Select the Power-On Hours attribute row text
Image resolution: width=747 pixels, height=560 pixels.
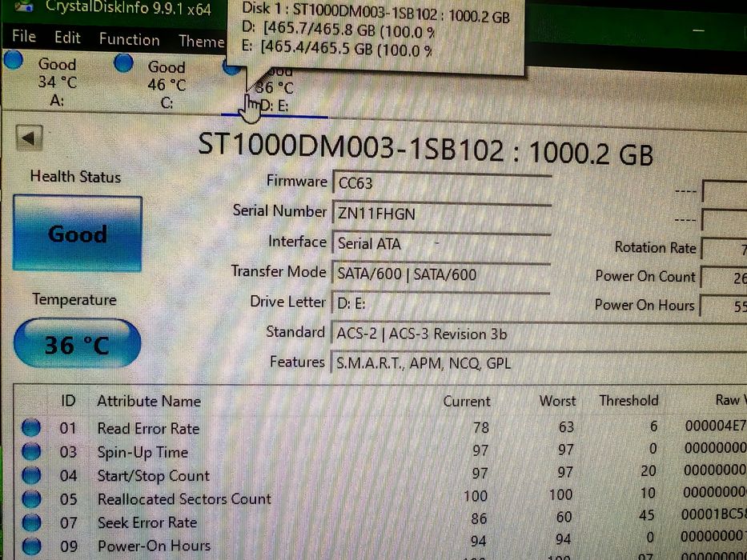(x=154, y=546)
